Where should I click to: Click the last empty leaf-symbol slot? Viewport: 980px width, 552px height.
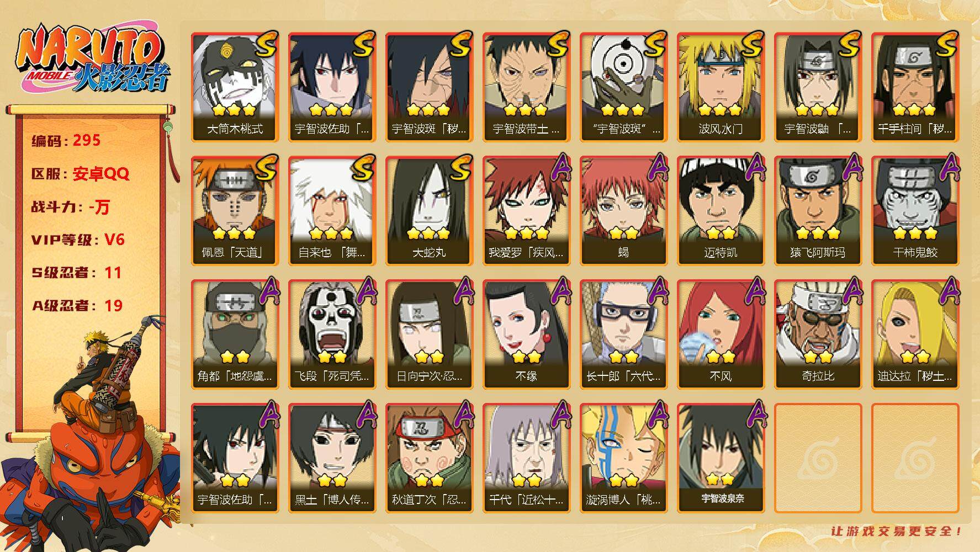(x=915, y=458)
